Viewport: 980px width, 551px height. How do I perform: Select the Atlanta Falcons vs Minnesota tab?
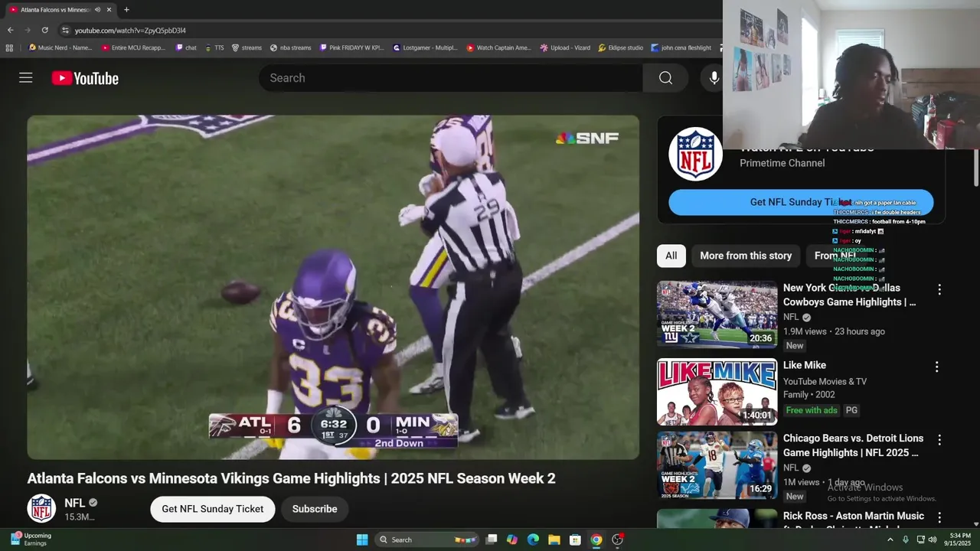55,10
